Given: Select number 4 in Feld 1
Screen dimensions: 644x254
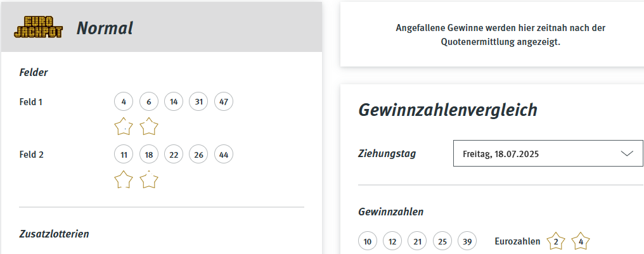Looking at the screenshot, I should 124,101.
